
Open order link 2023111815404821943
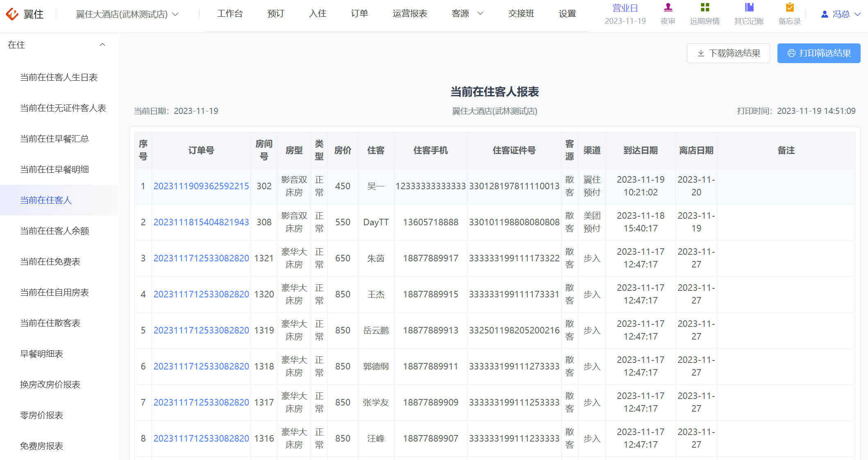pyautogui.click(x=201, y=222)
